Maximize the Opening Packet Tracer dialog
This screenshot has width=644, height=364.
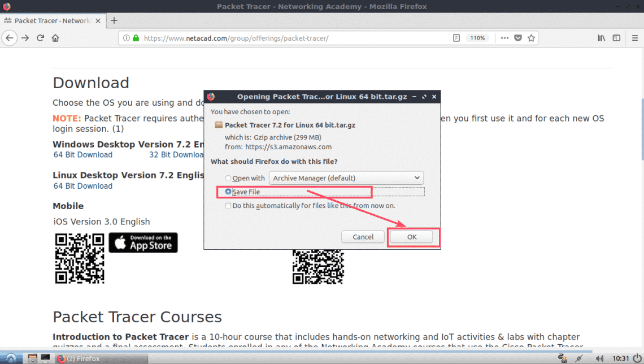click(x=424, y=97)
